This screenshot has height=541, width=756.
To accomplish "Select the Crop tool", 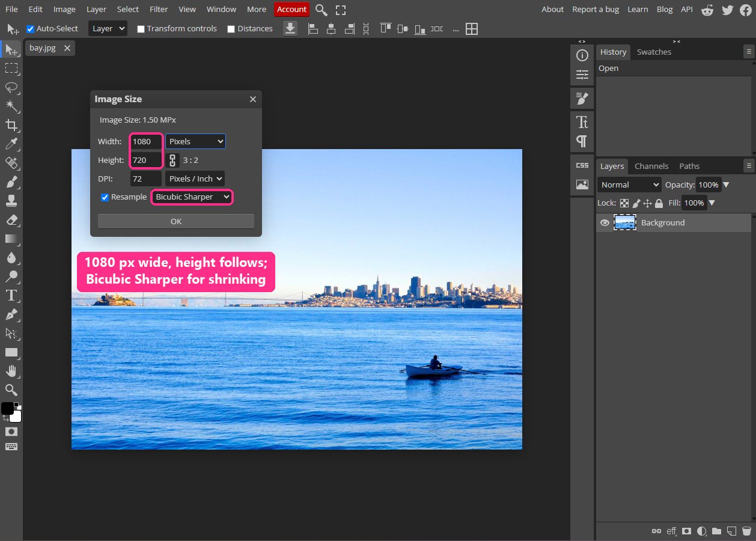I will tap(11, 125).
